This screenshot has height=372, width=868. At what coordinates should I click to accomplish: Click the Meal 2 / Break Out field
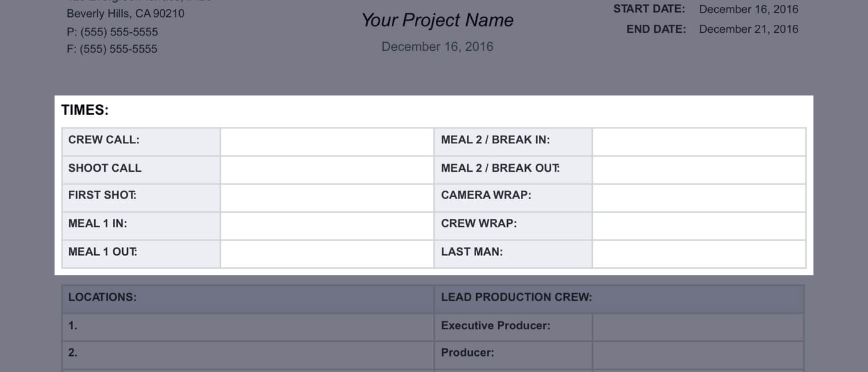point(699,170)
